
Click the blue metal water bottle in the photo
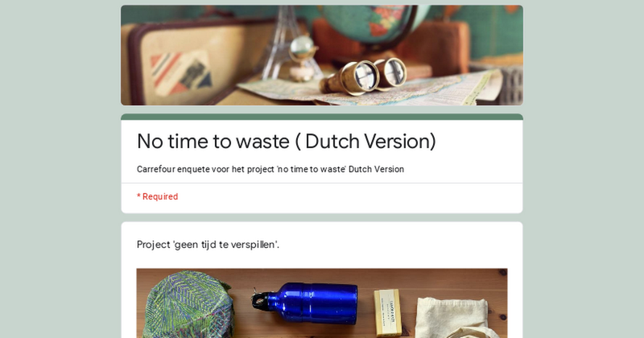[x=305, y=303]
